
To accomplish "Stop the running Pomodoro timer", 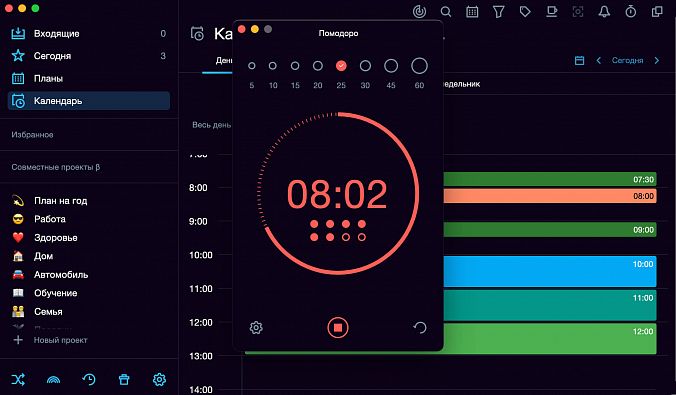I will tap(338, 328).
